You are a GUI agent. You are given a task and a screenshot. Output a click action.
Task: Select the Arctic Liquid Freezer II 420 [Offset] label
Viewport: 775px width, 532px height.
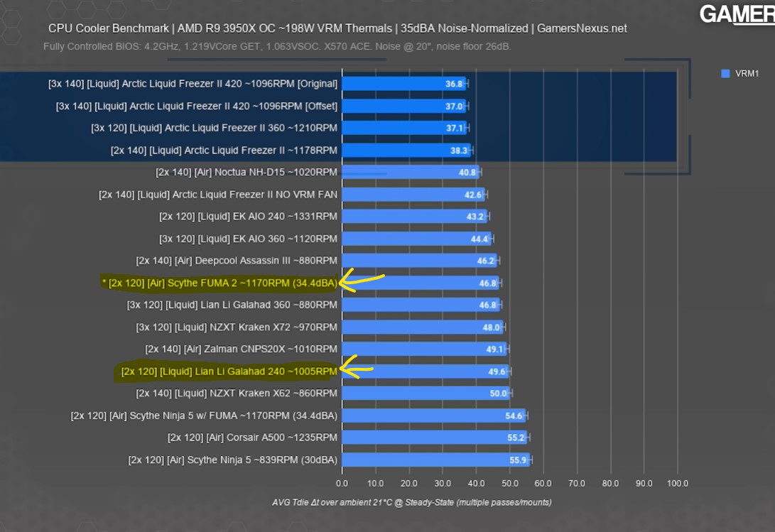[197, 106]
